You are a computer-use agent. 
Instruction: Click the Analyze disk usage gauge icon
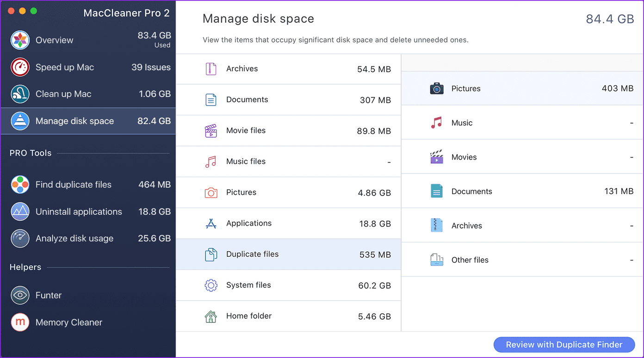[20, 238]
